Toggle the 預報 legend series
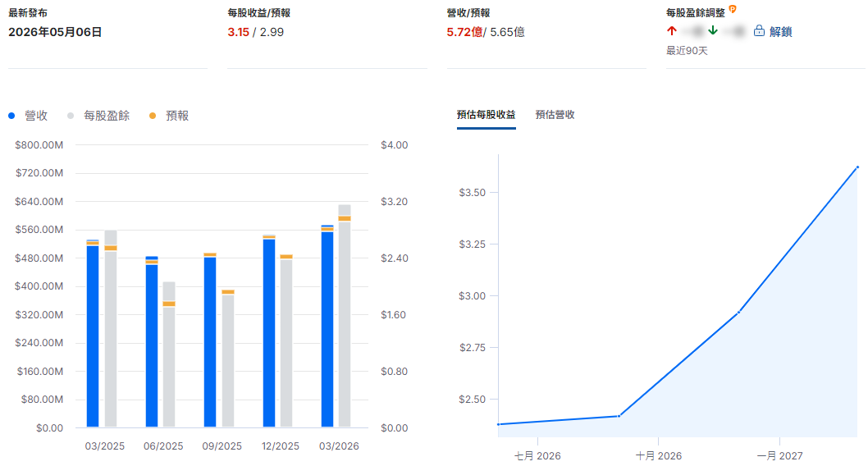This screenshot has width=868, height=466. pos(169,116)
